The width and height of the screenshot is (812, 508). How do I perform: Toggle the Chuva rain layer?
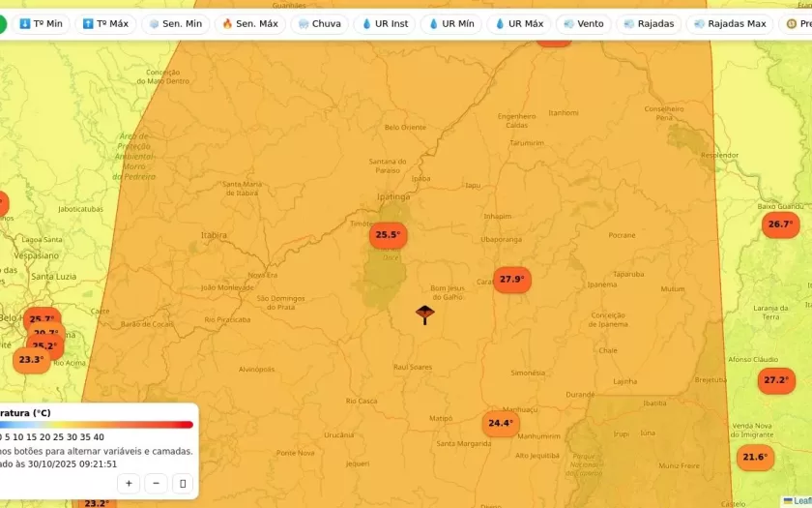(x=320, y=24)
